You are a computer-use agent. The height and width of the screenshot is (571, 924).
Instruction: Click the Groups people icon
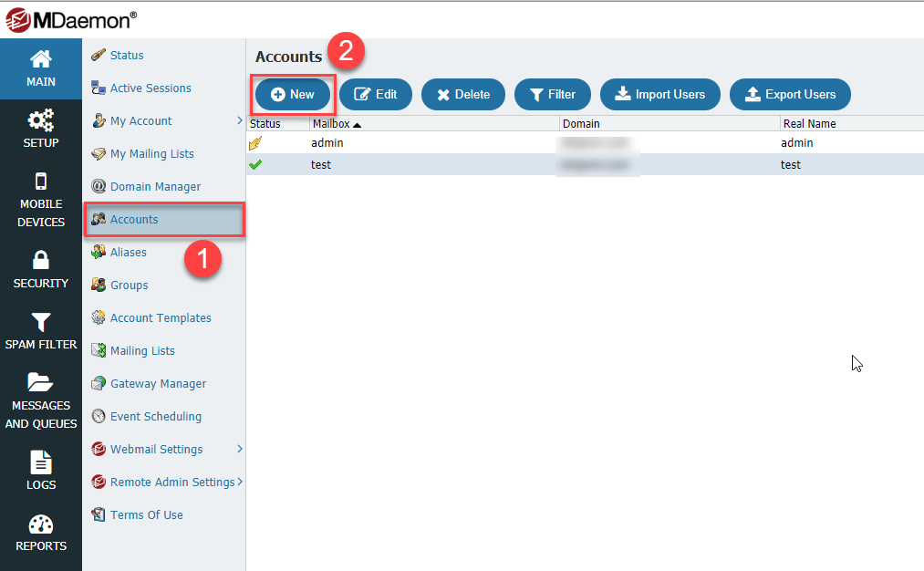click(x=99, y=285)
